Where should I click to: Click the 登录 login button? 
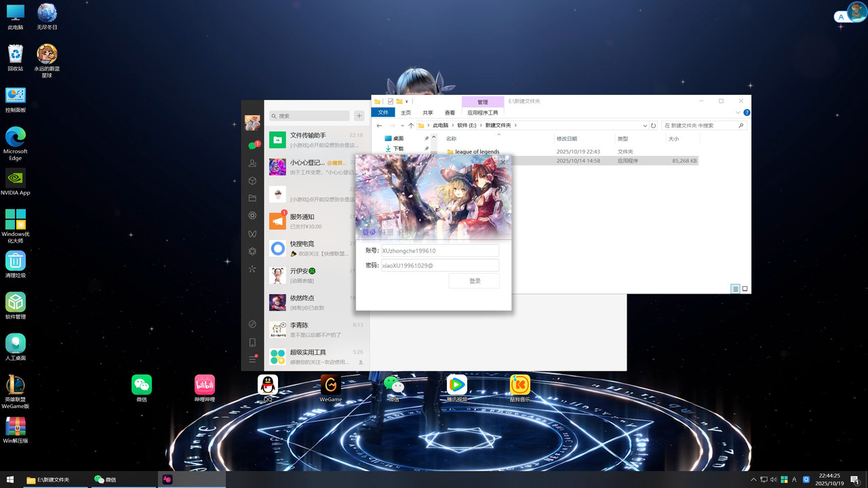[x=475, y=281]
